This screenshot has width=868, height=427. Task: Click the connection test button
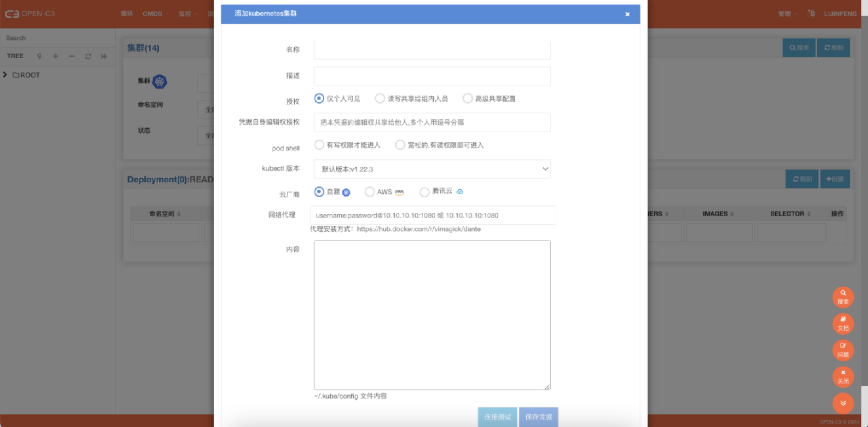click(497, 417)
